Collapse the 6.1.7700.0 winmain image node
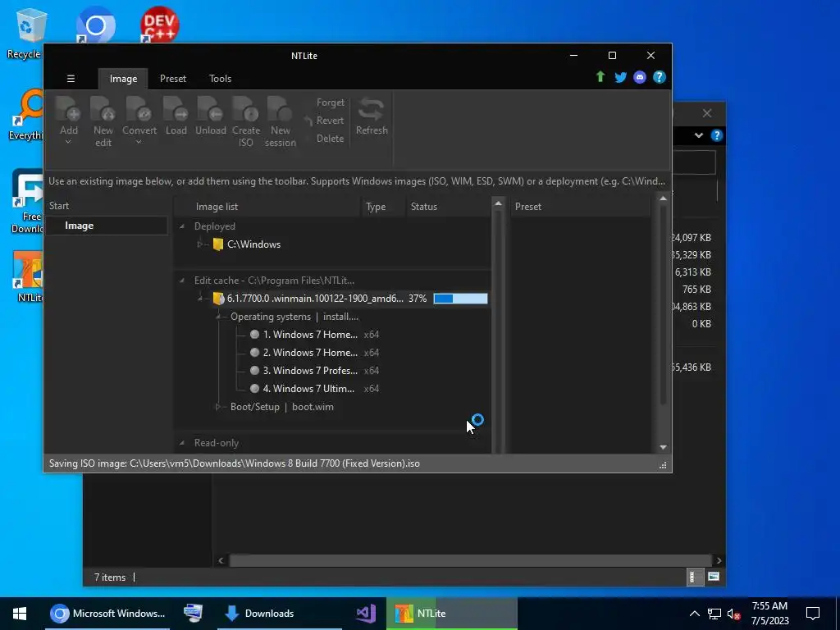 [200, 299]
